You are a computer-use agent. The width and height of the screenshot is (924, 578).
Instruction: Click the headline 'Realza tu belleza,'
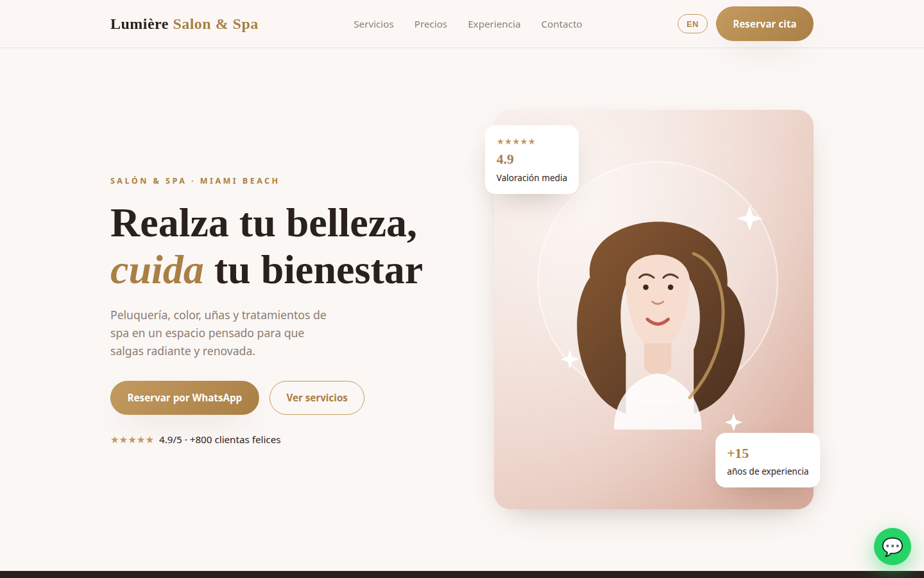tap(264, 223)
